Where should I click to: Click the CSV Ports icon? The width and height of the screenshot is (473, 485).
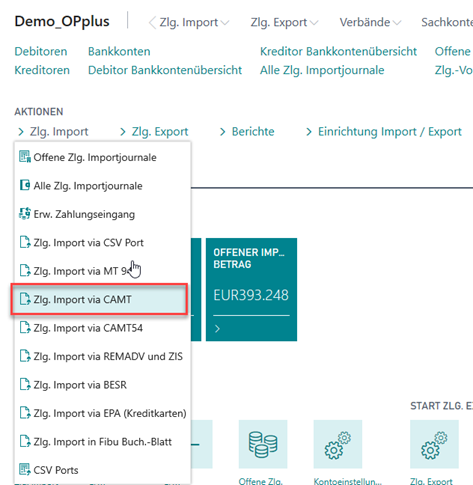pyautogui.click(x=25, y=470)
